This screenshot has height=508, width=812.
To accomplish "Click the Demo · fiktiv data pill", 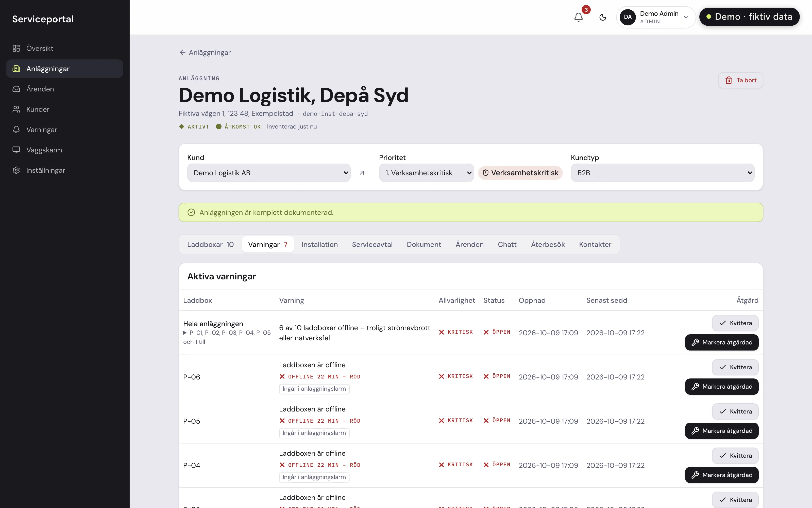I will click(749, 17).
